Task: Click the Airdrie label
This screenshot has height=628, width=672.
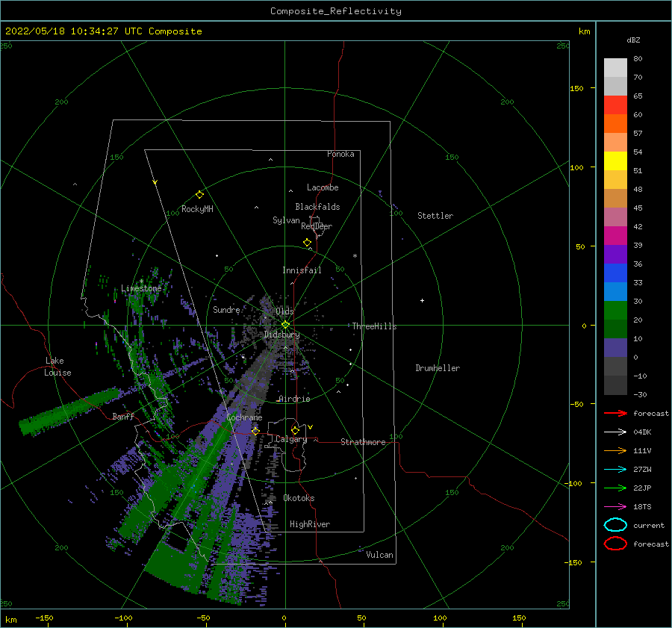Action: coord(294,399)
